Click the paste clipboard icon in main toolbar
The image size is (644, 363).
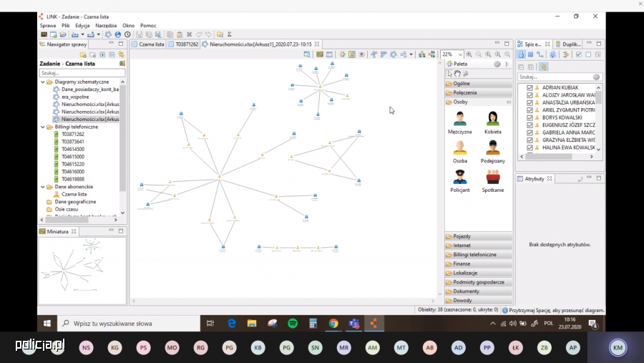coord(179,34)
